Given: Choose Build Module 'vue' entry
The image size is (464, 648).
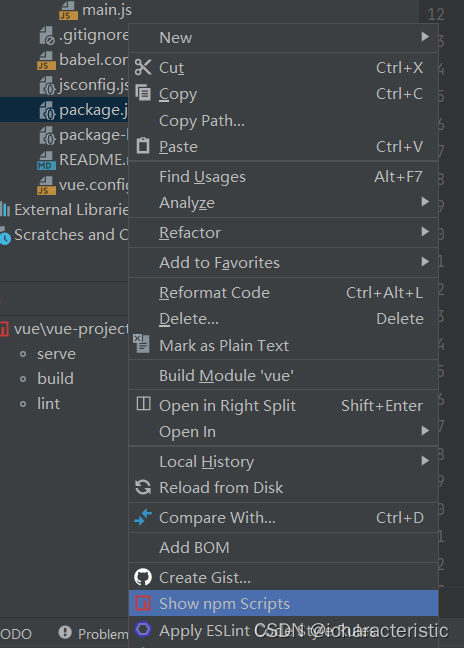Looking at the screenshot, I should 283,375.
